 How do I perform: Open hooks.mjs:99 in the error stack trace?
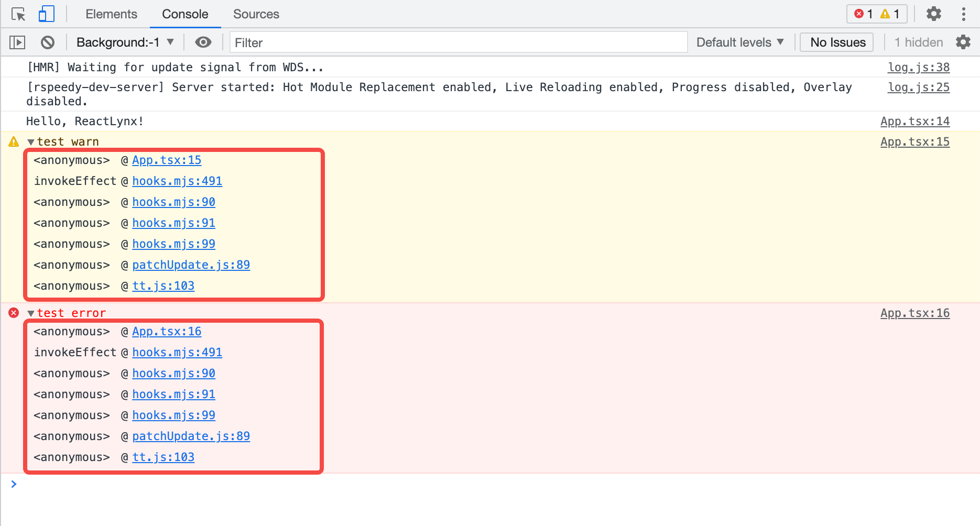tap(173, 415)
